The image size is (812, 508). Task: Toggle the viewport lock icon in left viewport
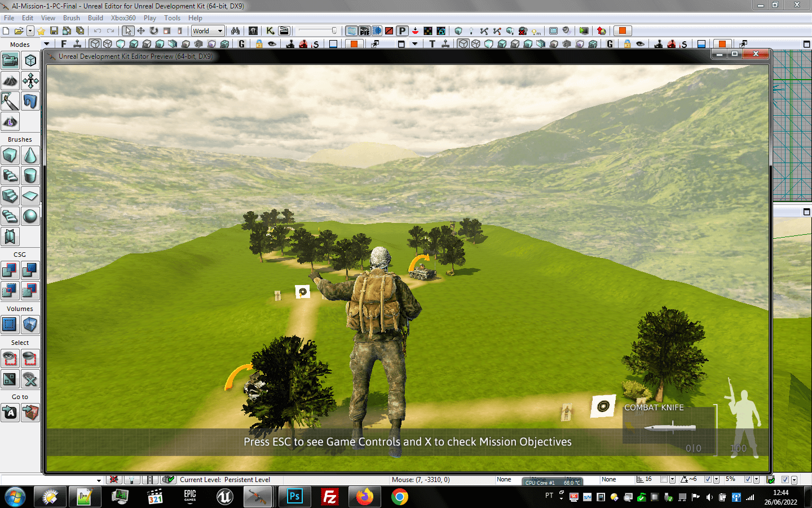pos(259,44)
